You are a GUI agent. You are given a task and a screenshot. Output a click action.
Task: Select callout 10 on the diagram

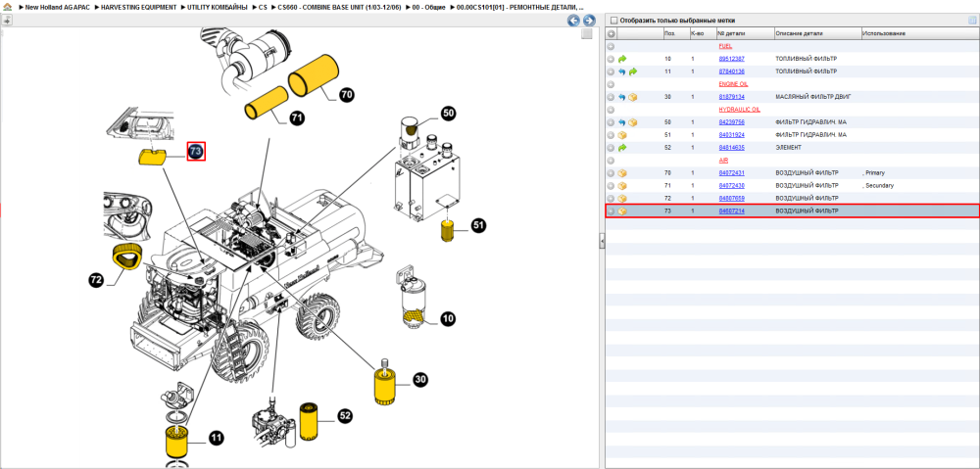click(448, 319)
